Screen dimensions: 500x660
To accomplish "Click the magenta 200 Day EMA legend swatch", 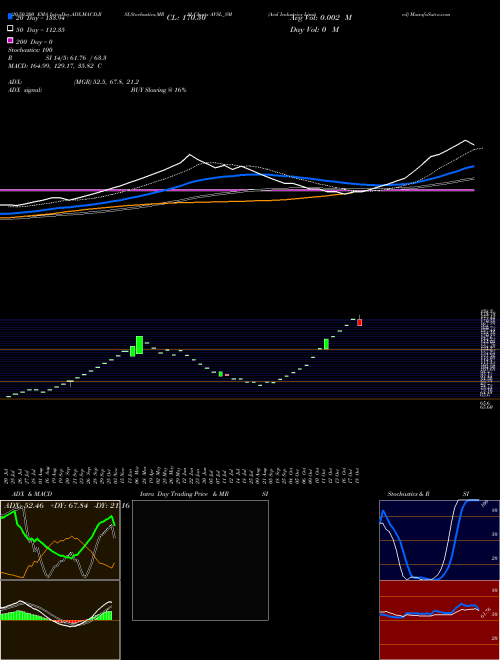I will [x=10, y=41].
